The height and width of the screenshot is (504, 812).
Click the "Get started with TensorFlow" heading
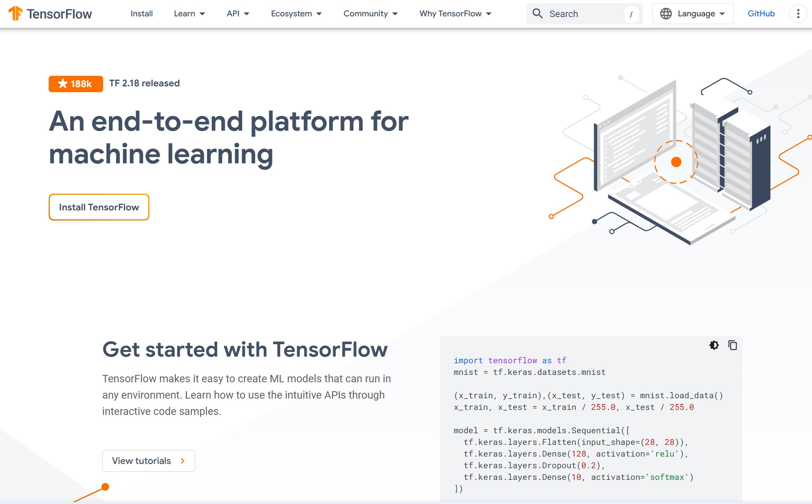(245, 349)
